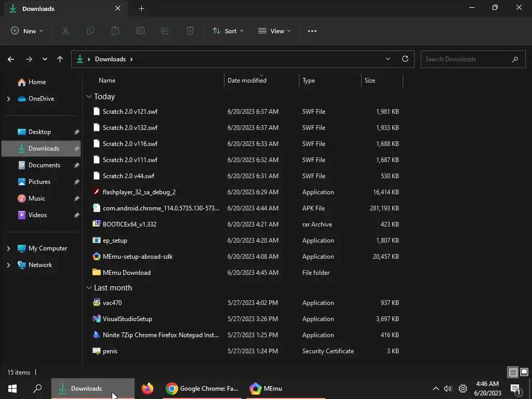Click the Paste clipboard icon

tap(115, 31)
